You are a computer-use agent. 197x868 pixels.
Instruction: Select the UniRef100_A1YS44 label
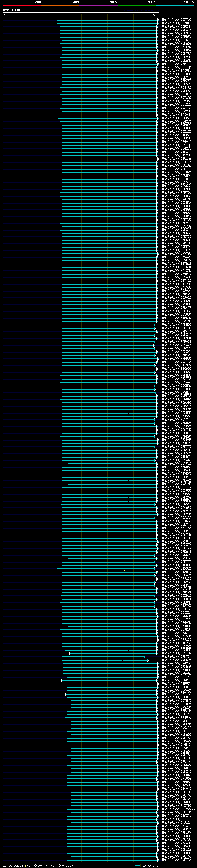(x=177, y=419)
